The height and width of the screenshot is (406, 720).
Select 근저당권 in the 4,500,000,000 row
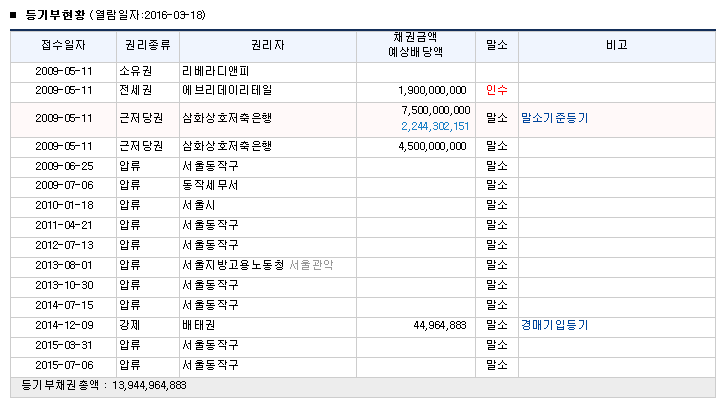click(141, 146)
